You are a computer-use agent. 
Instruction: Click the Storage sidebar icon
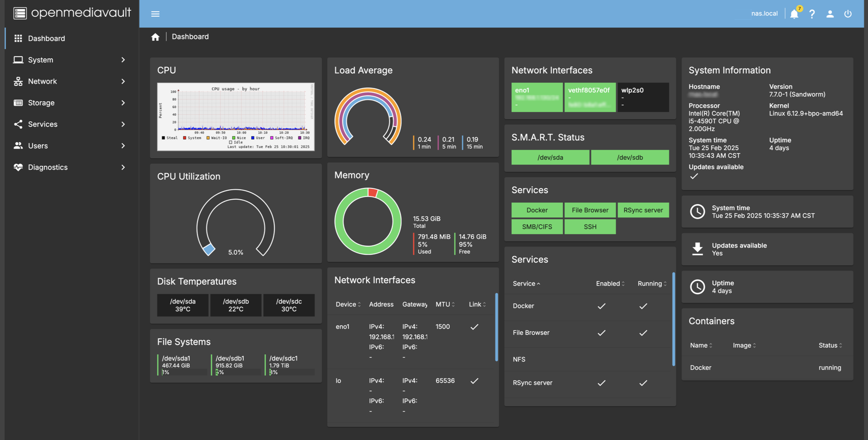pyautogui.click(x=18, y=103)
